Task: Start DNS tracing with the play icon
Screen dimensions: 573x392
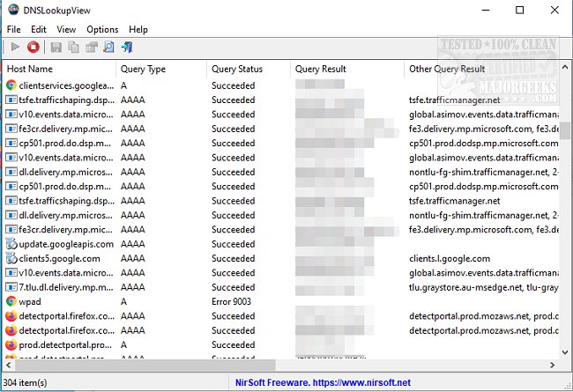Action: [15, 47]
